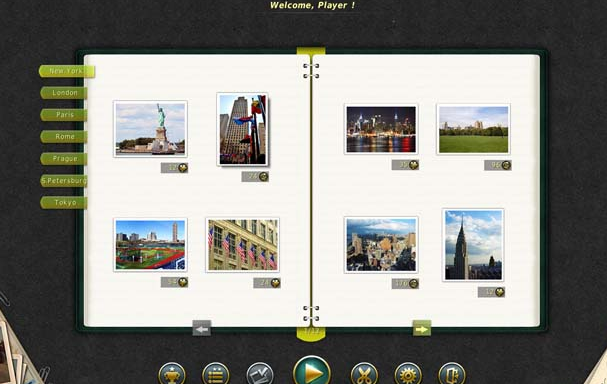Viewport: 607px width, 384px height.
Task: Go to next album page arrow
Action: coord(422,329)
